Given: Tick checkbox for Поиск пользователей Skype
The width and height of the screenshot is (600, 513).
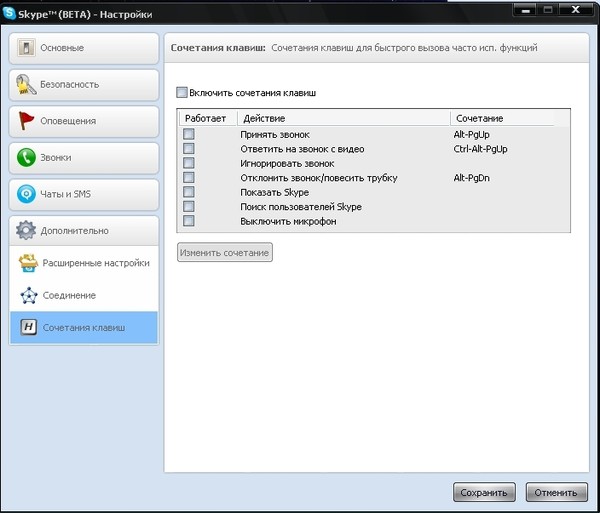Looking at the screenshot, I should (x=189, y=207).
